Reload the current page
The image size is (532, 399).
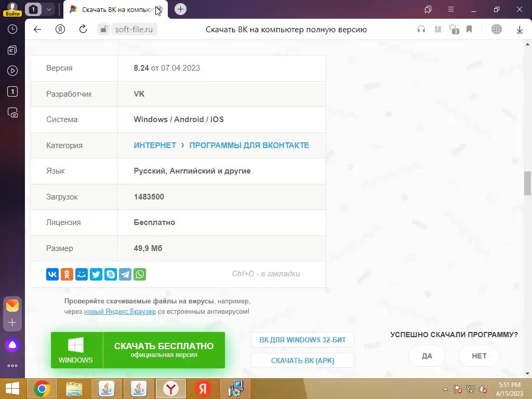click(x=83, y=29)
